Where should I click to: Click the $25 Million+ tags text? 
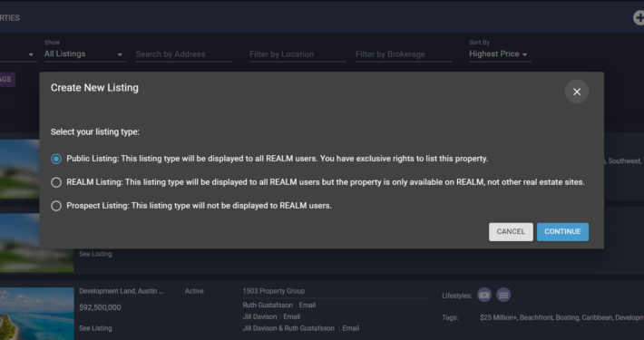click(498, 317)
